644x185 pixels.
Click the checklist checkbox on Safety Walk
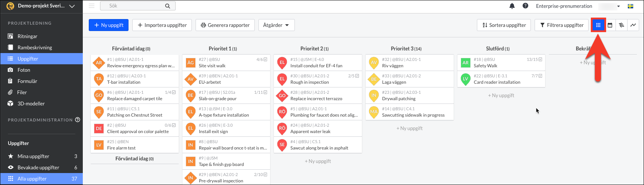coord(540,59)
